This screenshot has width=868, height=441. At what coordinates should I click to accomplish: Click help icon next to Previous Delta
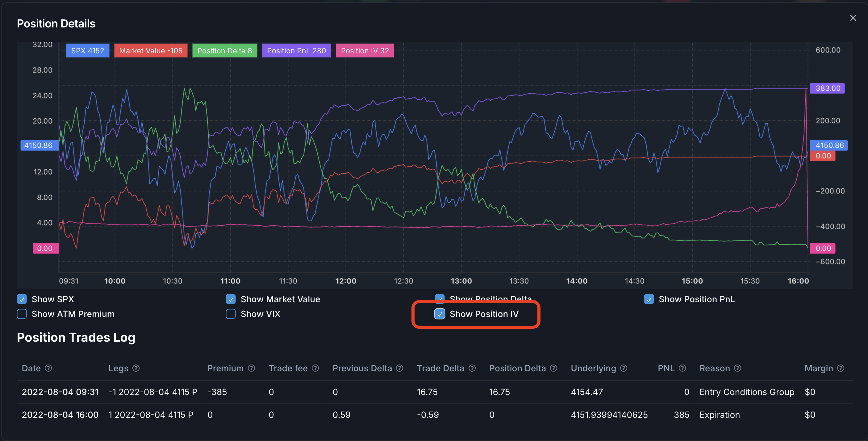[399, 368]
